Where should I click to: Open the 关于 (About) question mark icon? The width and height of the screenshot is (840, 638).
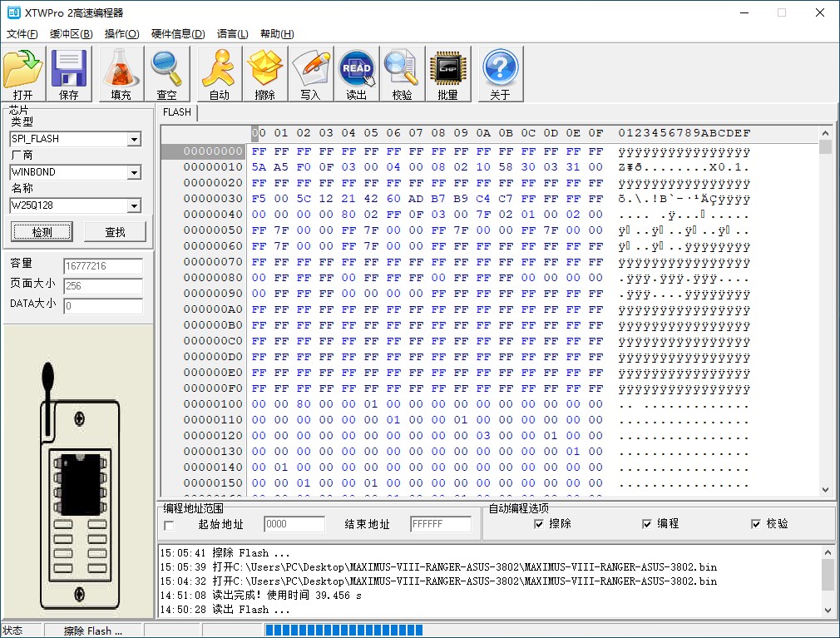(500, 70)
